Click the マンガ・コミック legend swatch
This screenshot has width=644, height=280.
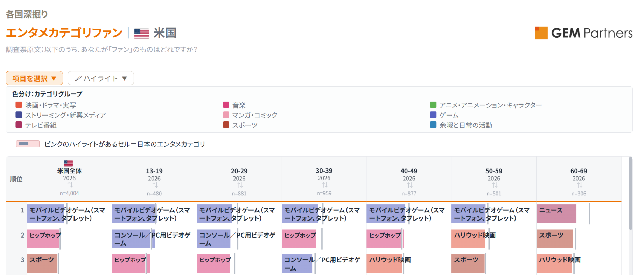[x=226, y=115]
